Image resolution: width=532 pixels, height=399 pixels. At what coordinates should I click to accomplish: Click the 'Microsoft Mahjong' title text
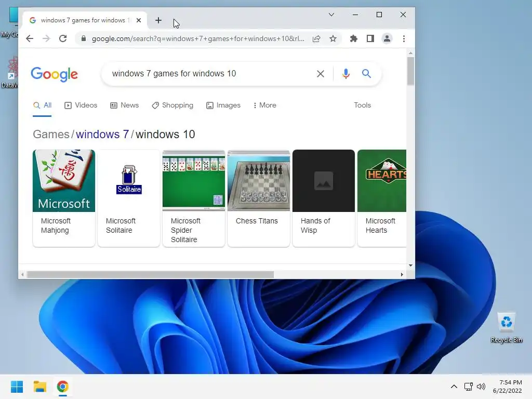coord(56,225)
